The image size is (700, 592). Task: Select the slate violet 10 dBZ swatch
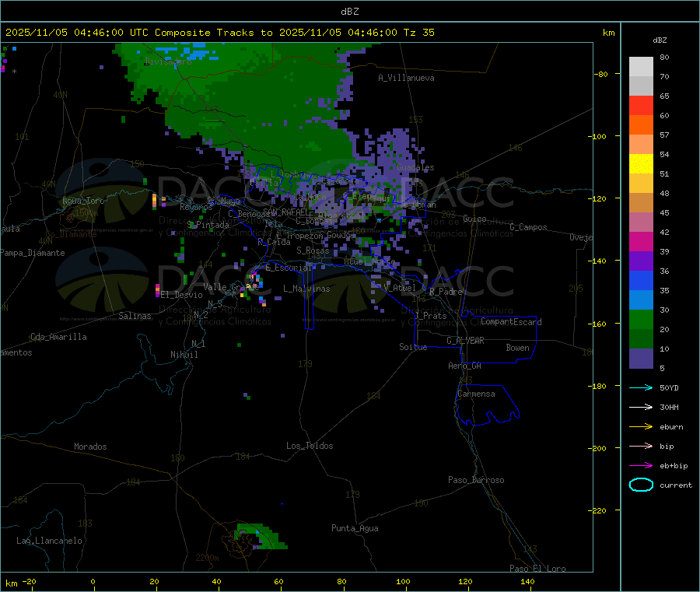point(641,359)
